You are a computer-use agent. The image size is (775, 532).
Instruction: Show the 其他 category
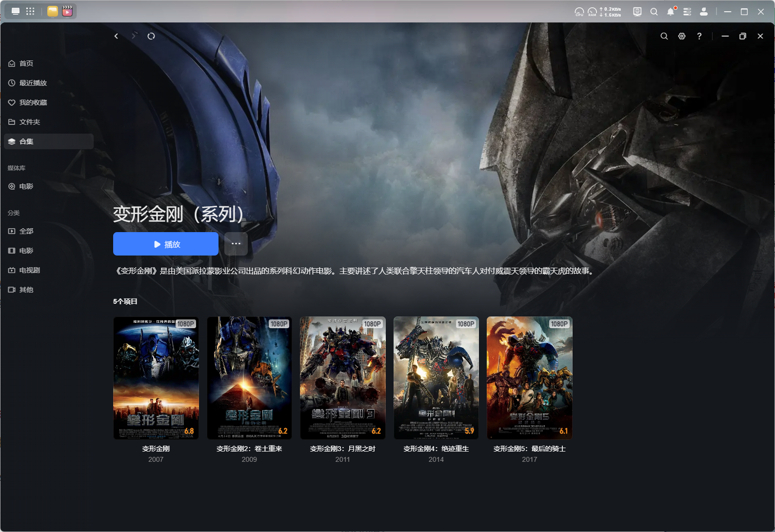49,290
